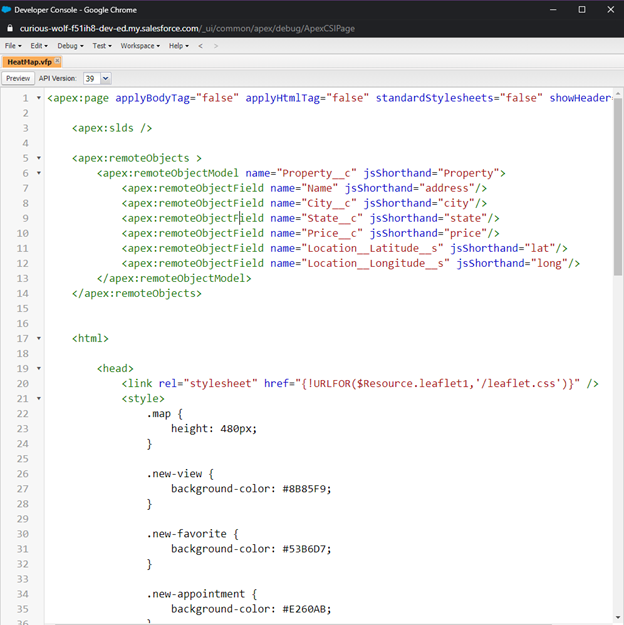Image resolution: width=624 pixels, height=625 pixels.
Task: Open the Edit menu
Action: pos(39,46)
